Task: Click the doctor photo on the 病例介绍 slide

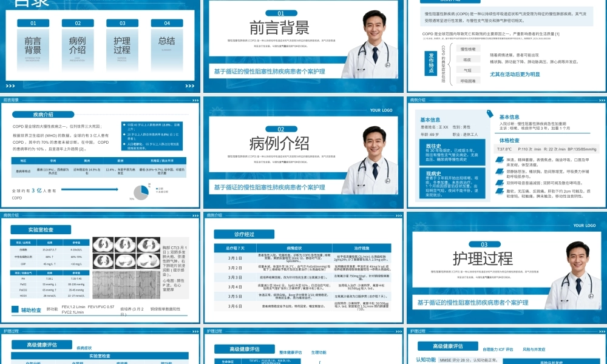Action: click(x=371, y=161)
